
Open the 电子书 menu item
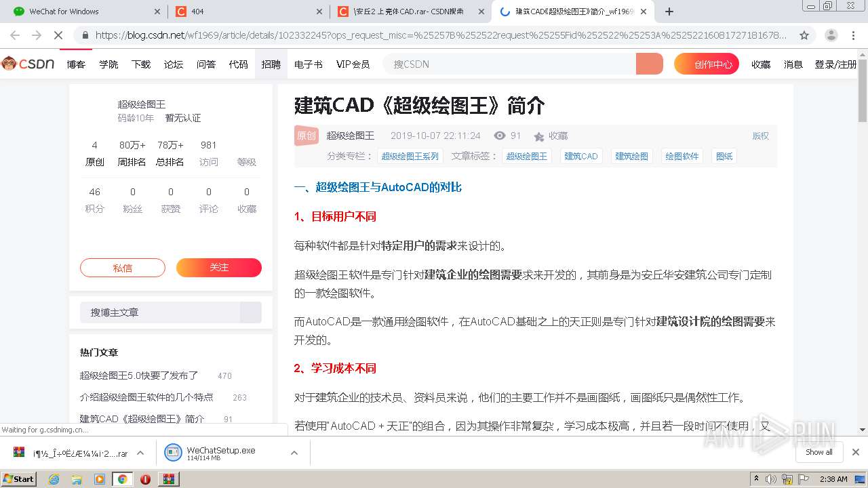click(x=309, y=64)
